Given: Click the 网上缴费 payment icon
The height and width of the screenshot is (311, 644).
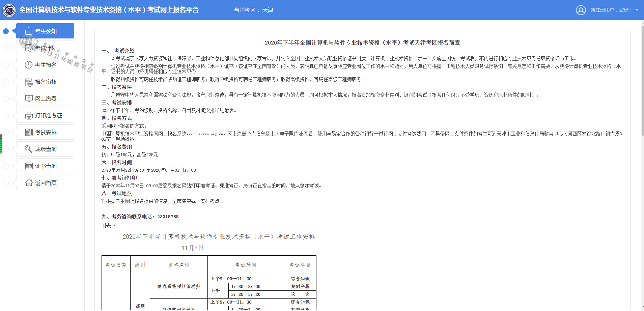Looking at the screenshot, I should [29, 98].
